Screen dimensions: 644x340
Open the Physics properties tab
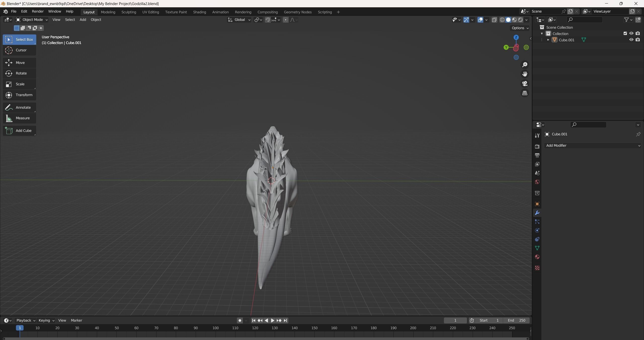537,231
